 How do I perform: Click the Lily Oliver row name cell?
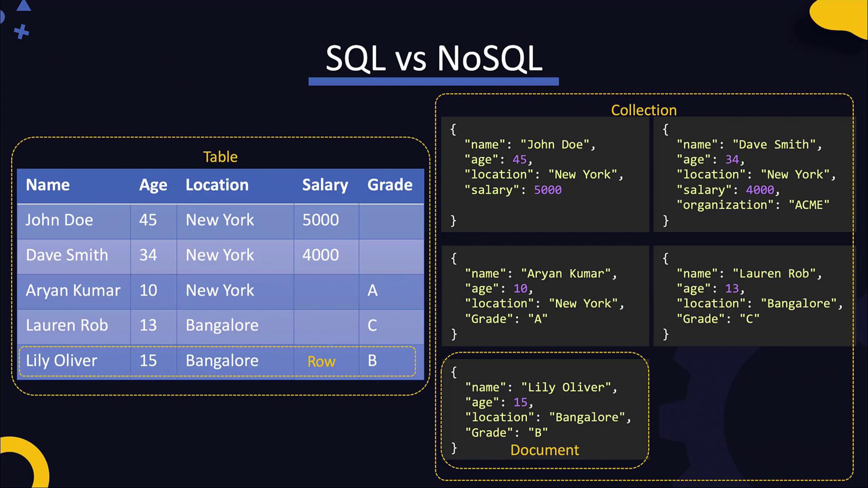pyautogui.click(x=61, y=361)
